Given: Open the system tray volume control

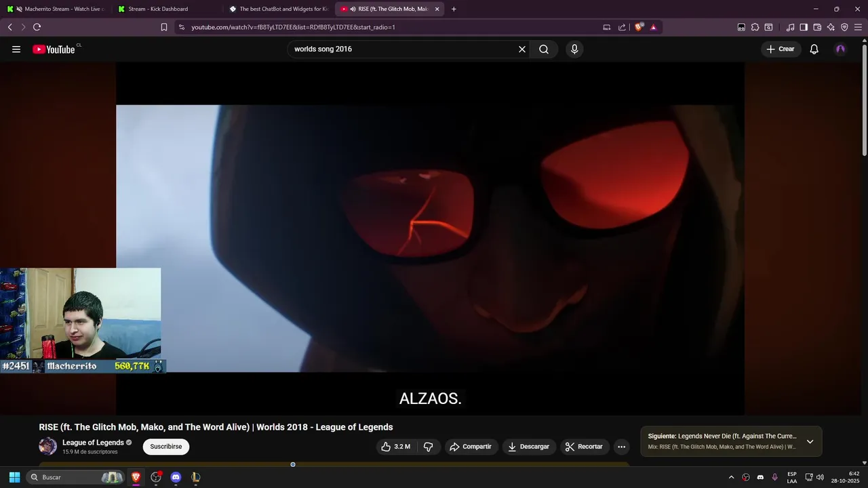Looking at the screenshot, I should 820,477.
